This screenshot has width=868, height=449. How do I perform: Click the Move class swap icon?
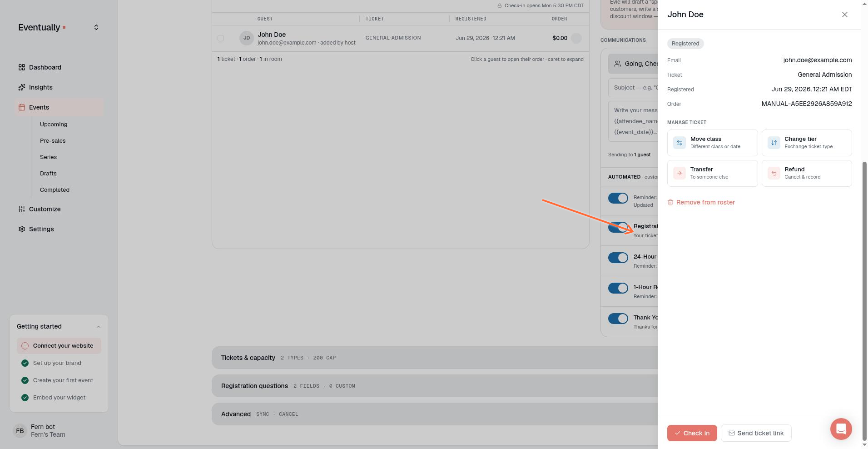click(680, 143)
